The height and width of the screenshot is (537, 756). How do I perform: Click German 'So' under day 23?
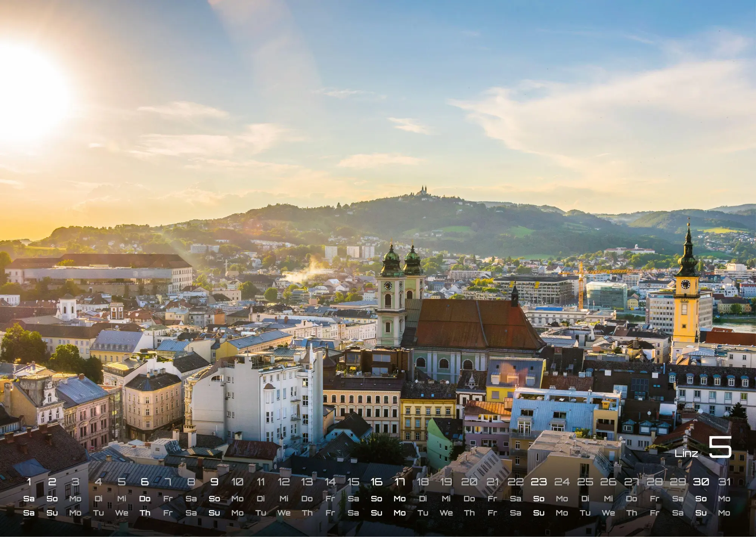coord(539,499)
